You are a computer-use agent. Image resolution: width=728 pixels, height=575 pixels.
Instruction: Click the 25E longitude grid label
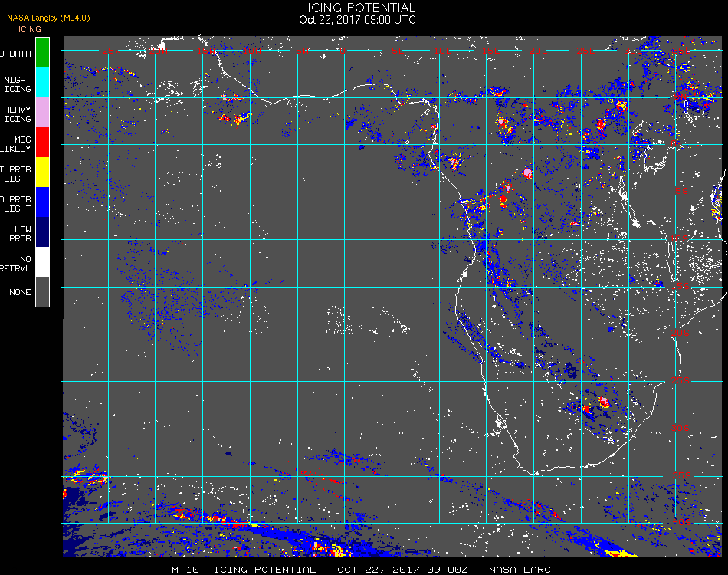pos(586,51)
